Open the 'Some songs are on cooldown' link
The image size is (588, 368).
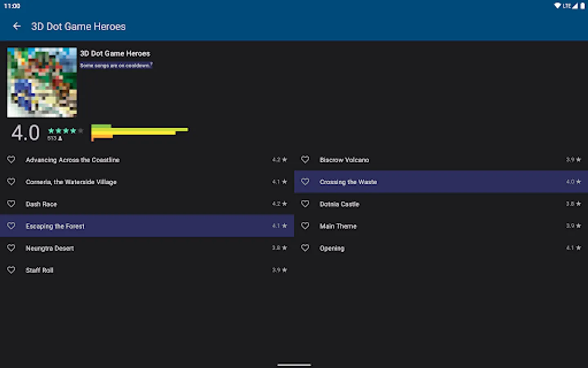(116, 65)
